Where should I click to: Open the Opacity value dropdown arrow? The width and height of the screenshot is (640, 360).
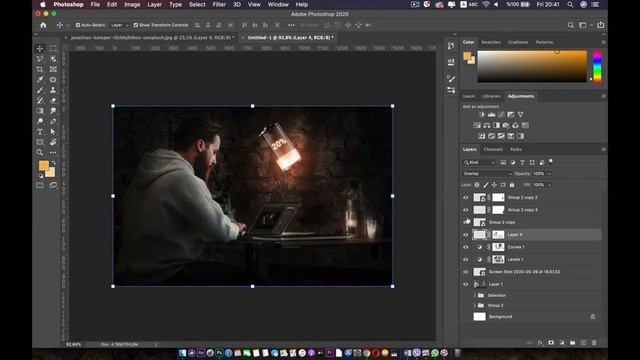pyautogui.click(x=549, y=173)
